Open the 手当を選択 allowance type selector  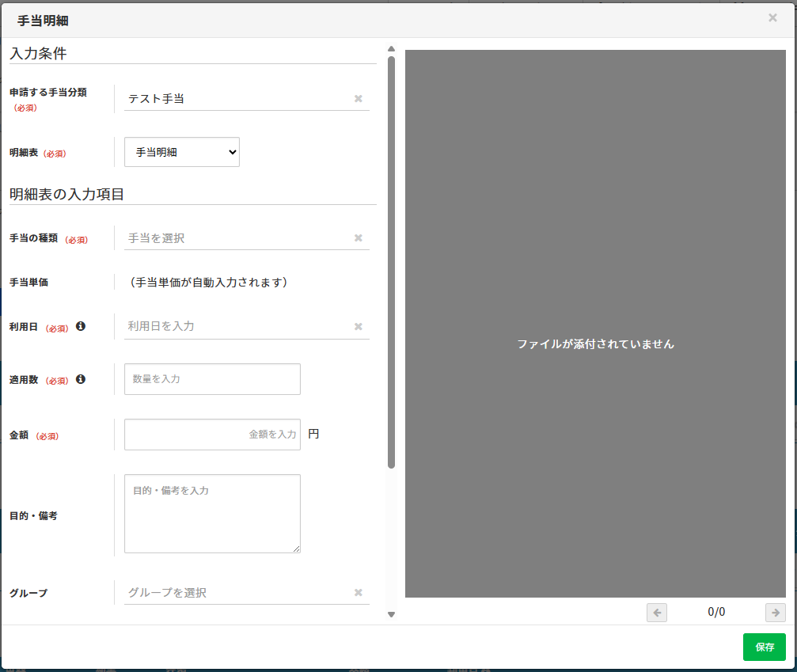(237, 238)
